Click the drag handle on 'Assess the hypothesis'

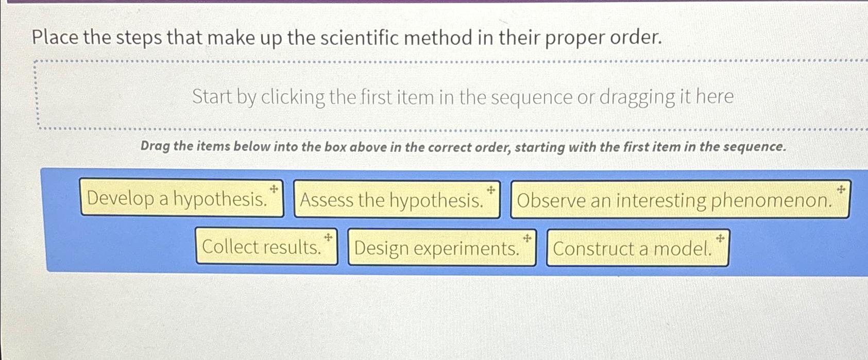(x=490, y=190)
